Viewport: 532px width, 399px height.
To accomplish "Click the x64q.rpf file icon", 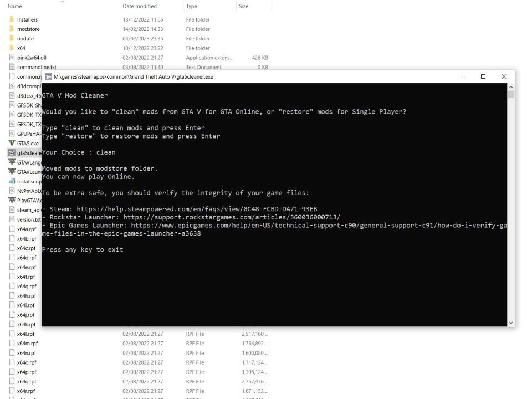I will tap(12, 381).
